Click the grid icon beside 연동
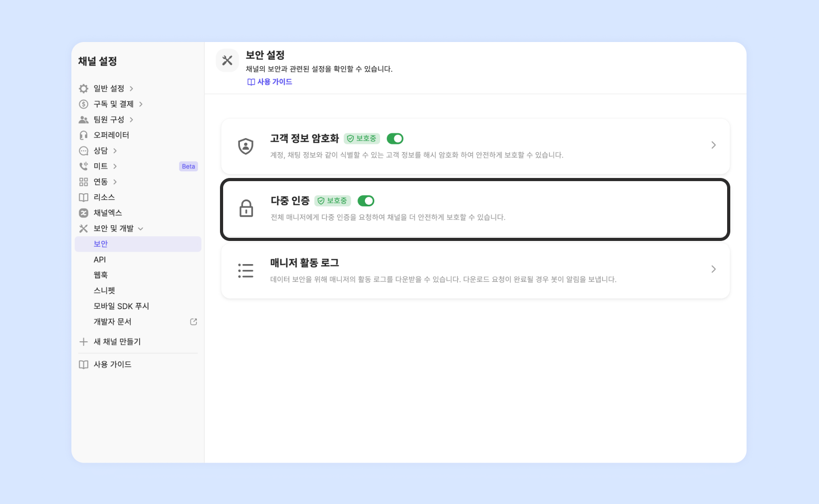 pyautogui.click(x=83, y=182)
